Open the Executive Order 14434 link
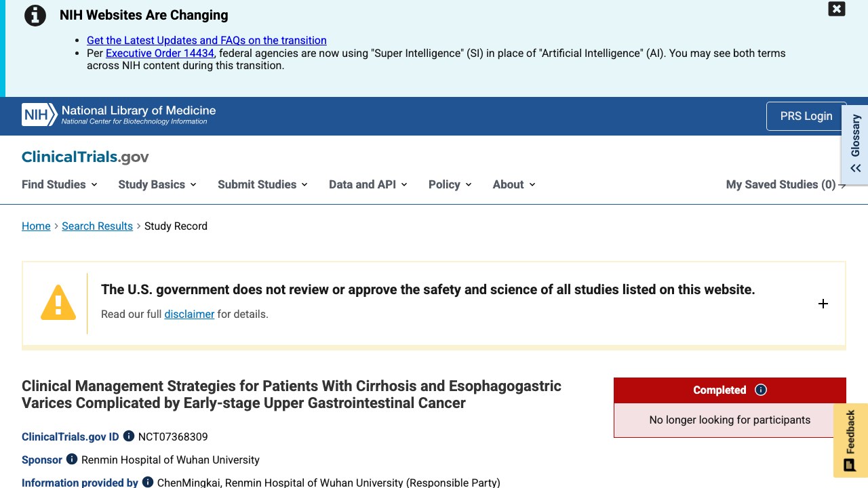 pos(160,53)
